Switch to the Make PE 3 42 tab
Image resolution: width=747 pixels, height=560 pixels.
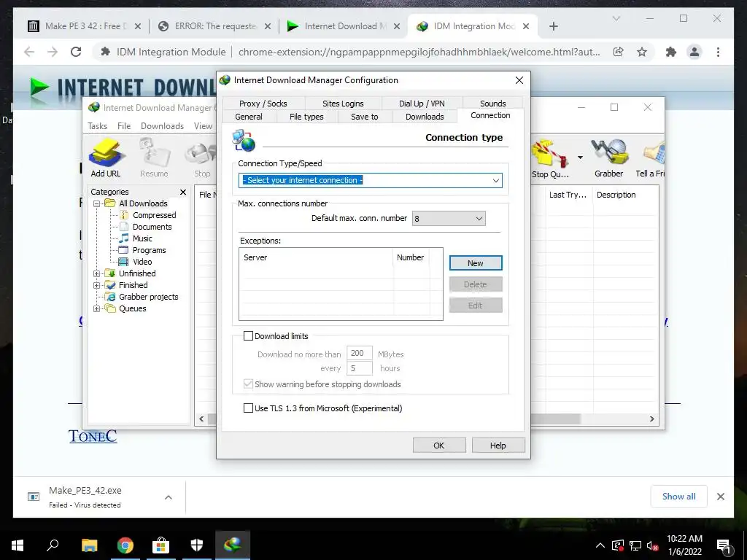(85, 26)
